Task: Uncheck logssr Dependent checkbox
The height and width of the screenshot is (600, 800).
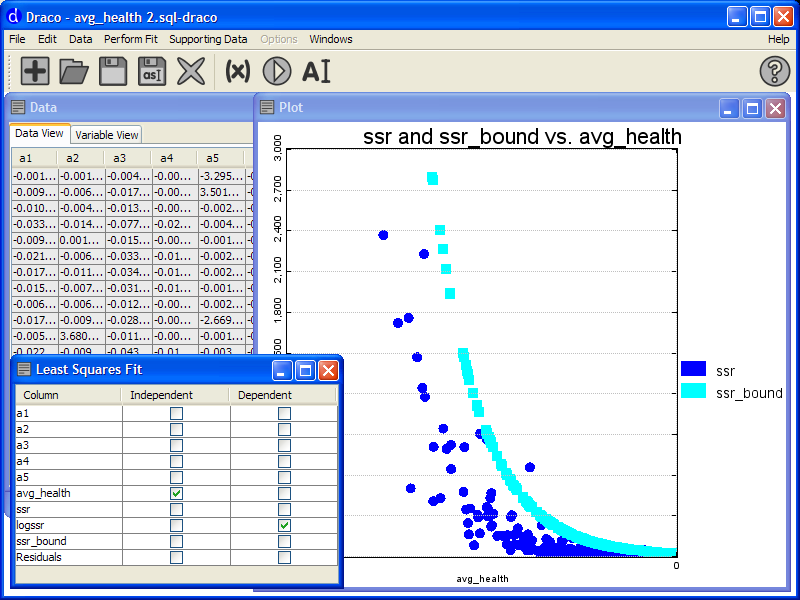Action: click(284, 525)
